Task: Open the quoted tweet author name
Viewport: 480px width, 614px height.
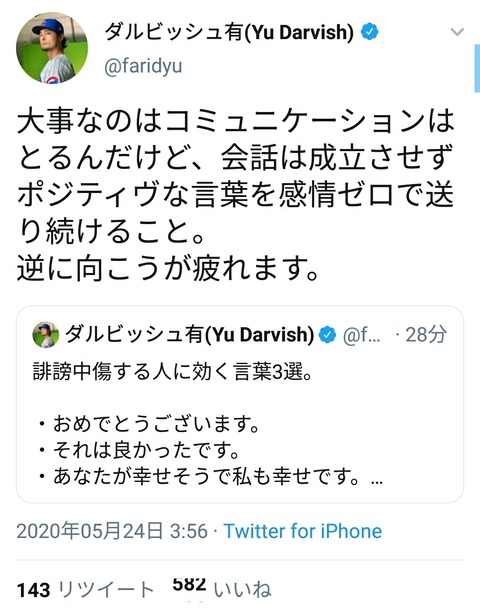Action: pos(189,335)
